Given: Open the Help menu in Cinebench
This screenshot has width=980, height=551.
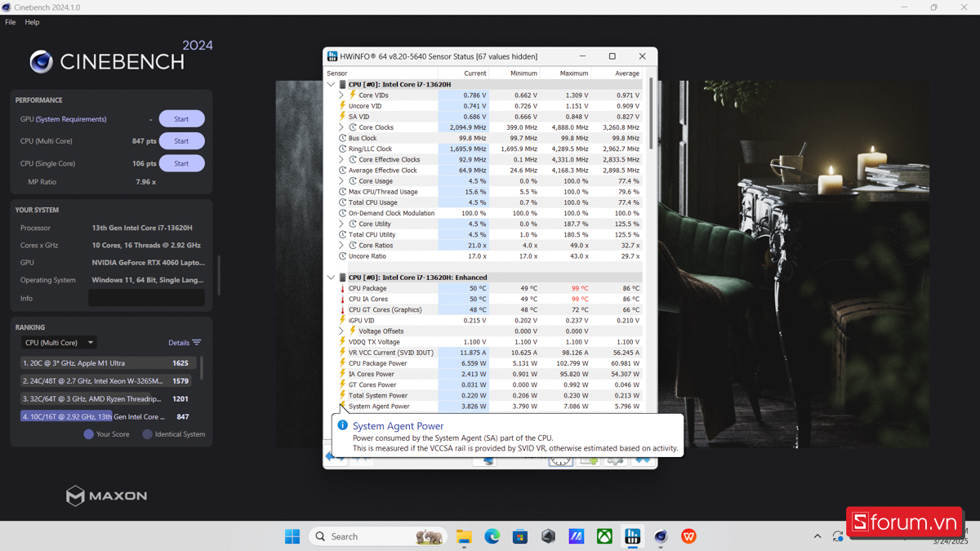Looking at the screenshot, I should (32, 22).
